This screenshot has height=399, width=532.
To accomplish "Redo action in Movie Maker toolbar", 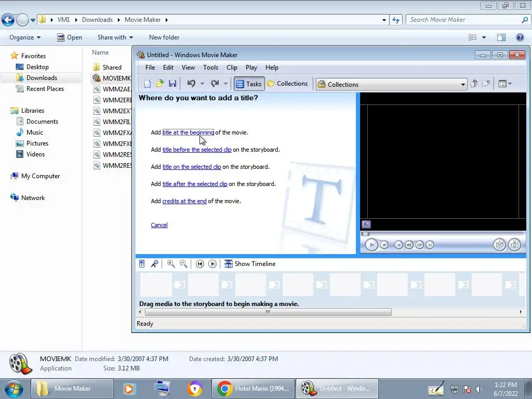I will 215,84.
